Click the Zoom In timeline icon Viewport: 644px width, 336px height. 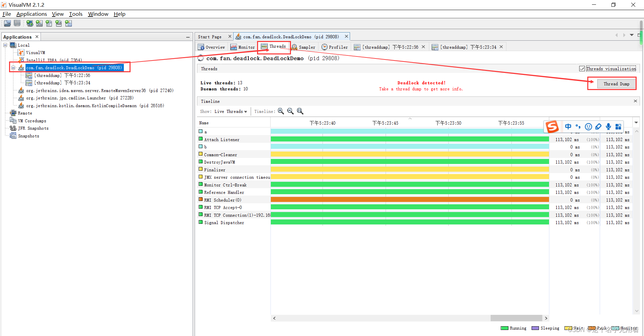tap(281, 111)
